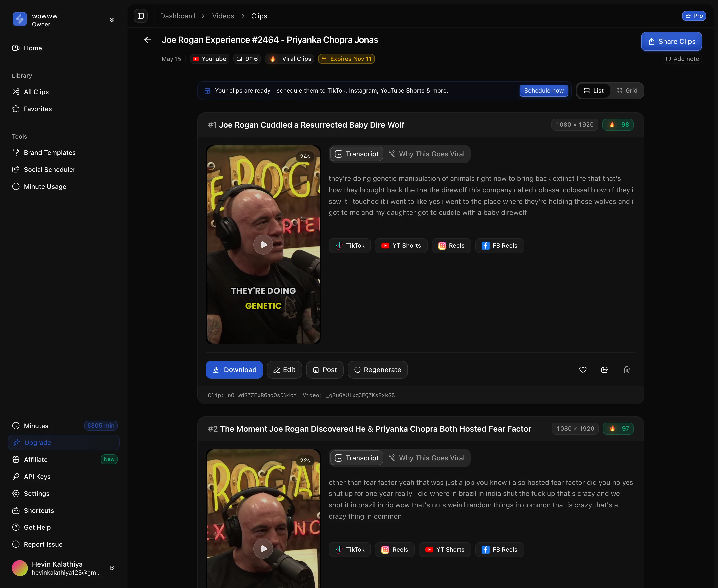Switch to Grid view
This screenshot has height=588, width=718.
627,90
